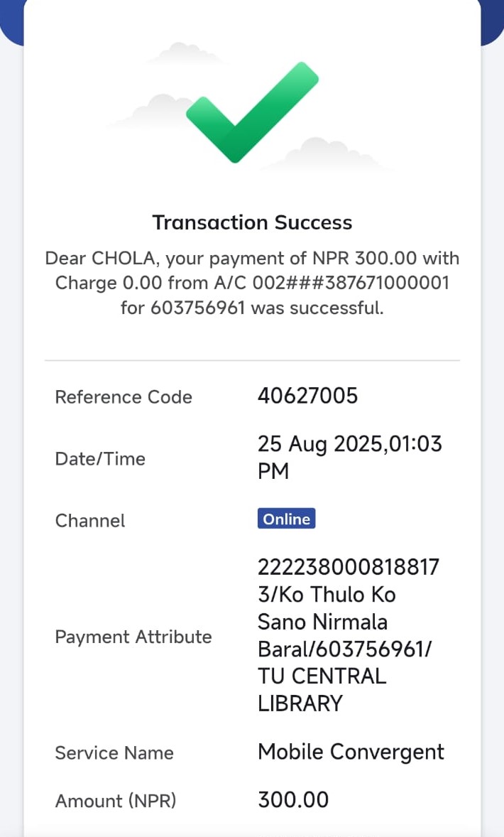This screenshot has height=837, width=504.
Task: Tap the Service Name label
Action: click(x=114, y=753)
